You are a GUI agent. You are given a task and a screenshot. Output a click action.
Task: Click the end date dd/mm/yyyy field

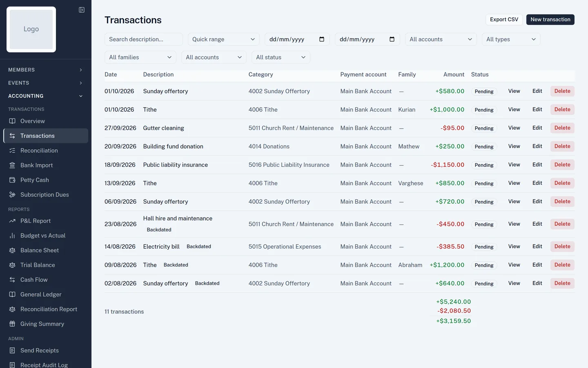[x=367, y=39]
